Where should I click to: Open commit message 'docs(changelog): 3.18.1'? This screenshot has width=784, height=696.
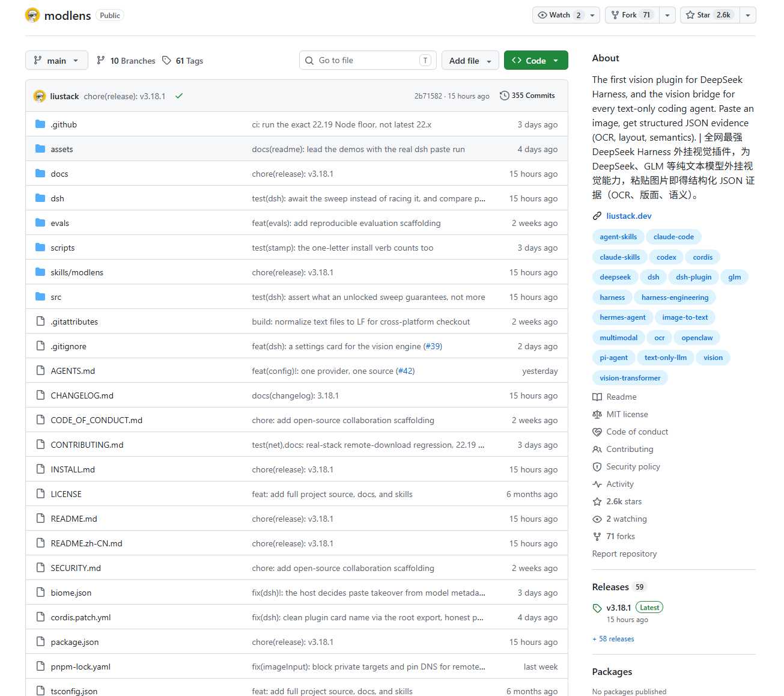[x=295, y=395]
